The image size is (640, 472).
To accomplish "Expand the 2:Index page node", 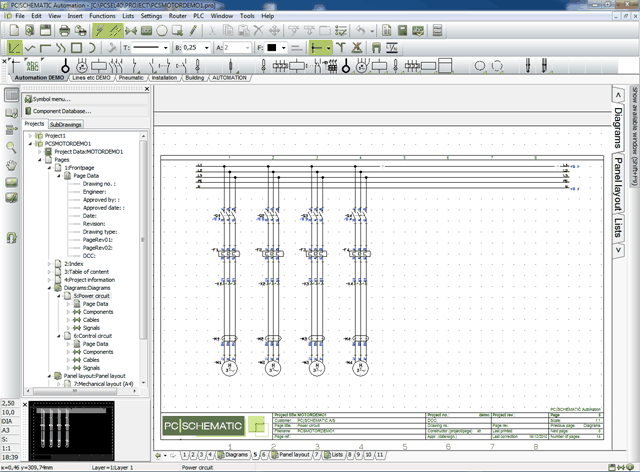I will pyautogui.click(x=49, y=264).
